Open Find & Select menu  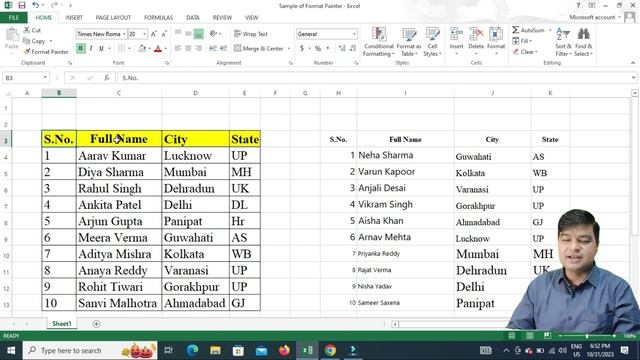(x=584, y=42)
